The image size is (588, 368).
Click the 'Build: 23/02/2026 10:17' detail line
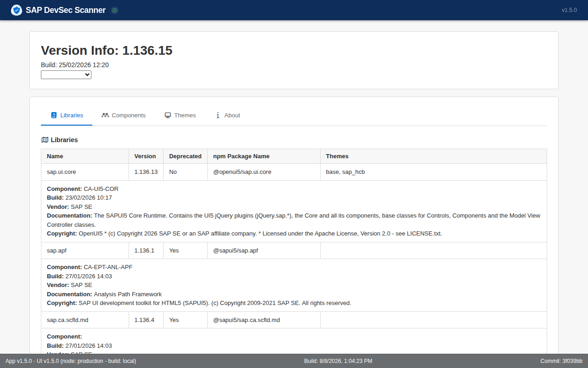(79, 198)
